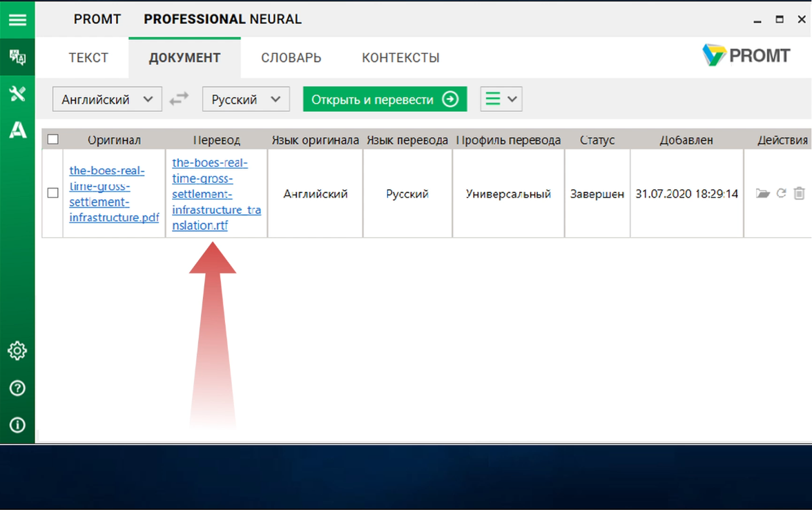Retranslate the document with refresh icon
The width and height of the screenshot is (812, 510).
[x=781, y=193]
